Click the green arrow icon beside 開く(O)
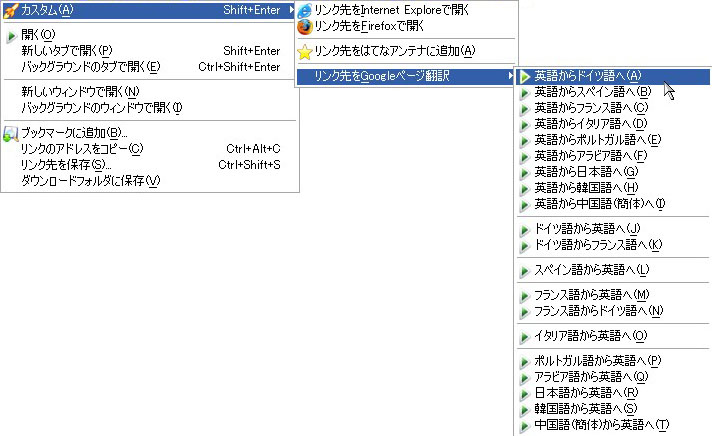712x436 pixels. 11,35
